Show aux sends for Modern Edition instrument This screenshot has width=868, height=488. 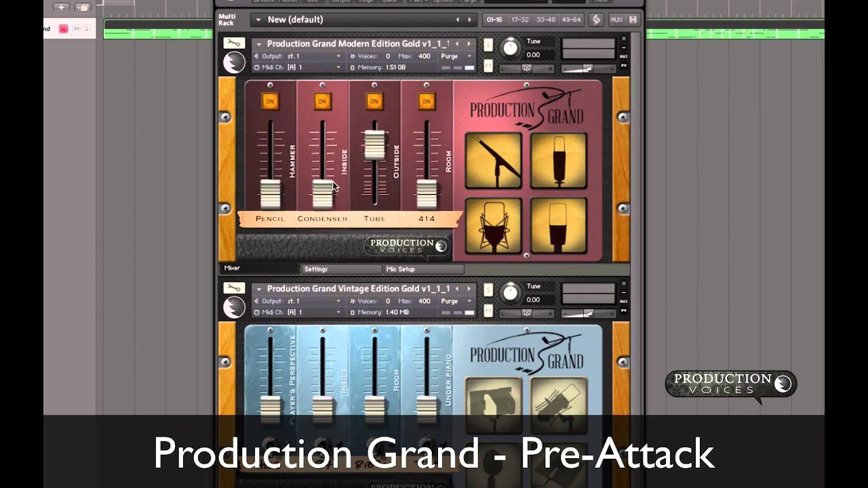[624, 57]
